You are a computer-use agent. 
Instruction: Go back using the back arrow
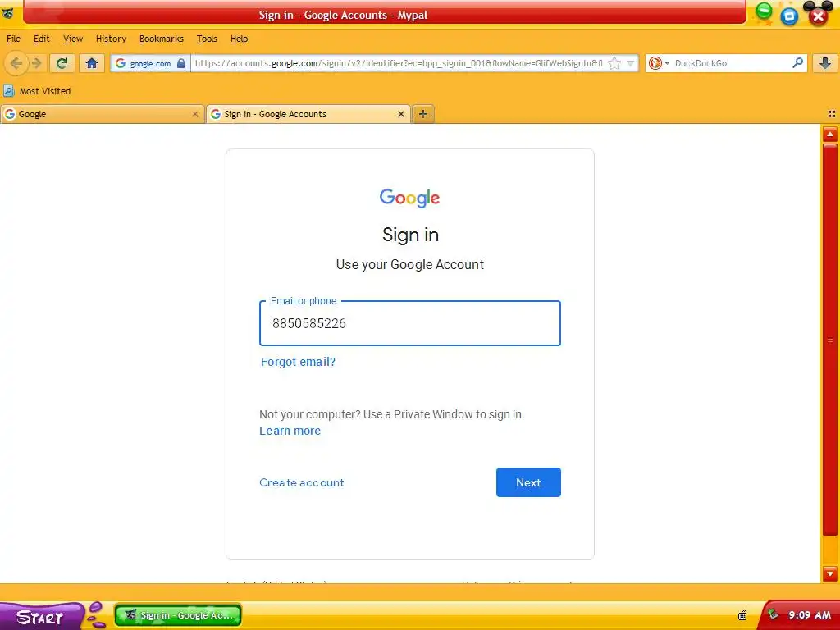point(16,63)
